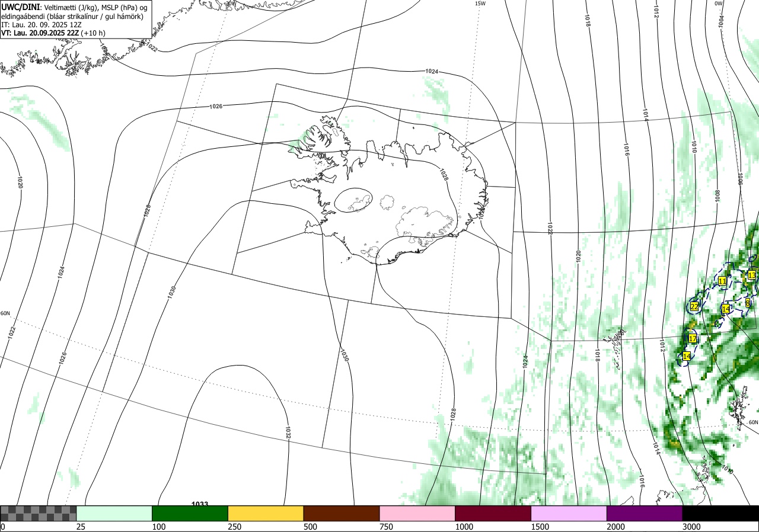
Task: Select the light green 25–100 legend swatch
Action: pos(114,513)
